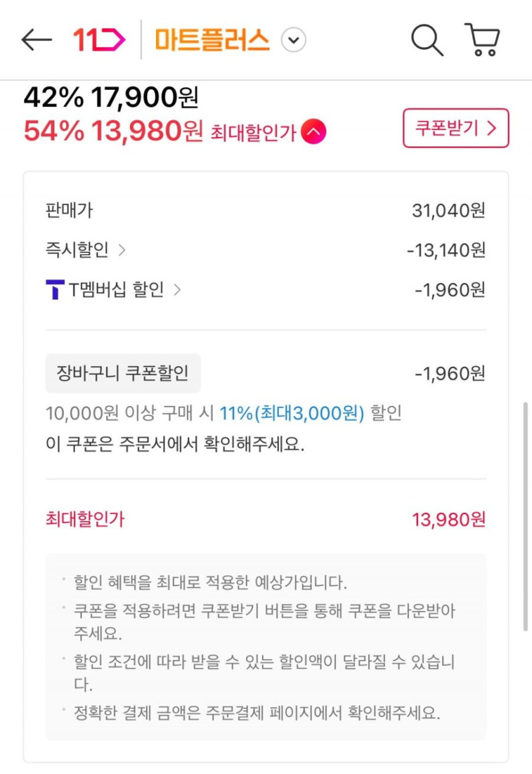Tap the bottom red 최대할인가 row label
The width and height of the screenshot is (532, 774).
(x=85, y=520)
